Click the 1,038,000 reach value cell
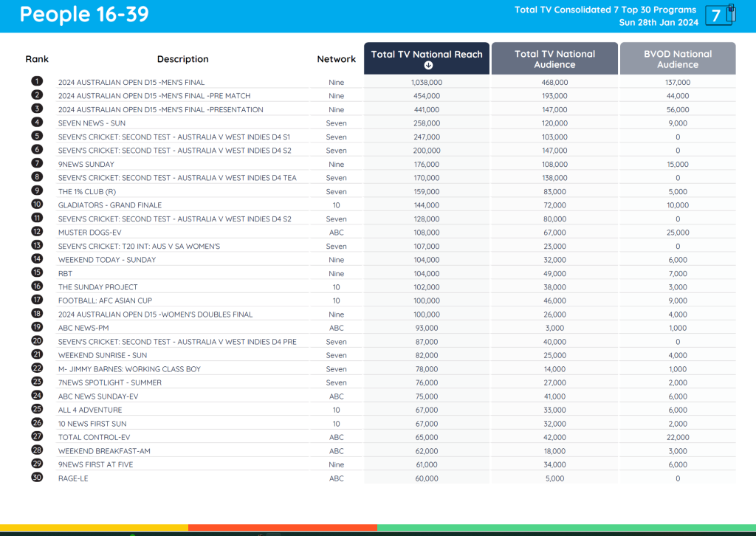This screenshot has width=756, height=536. pos(427,83)
